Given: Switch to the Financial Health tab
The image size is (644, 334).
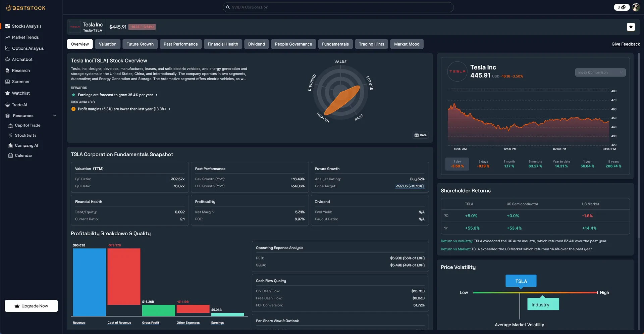Looking at the screenshot, I should tap(223, 44).
